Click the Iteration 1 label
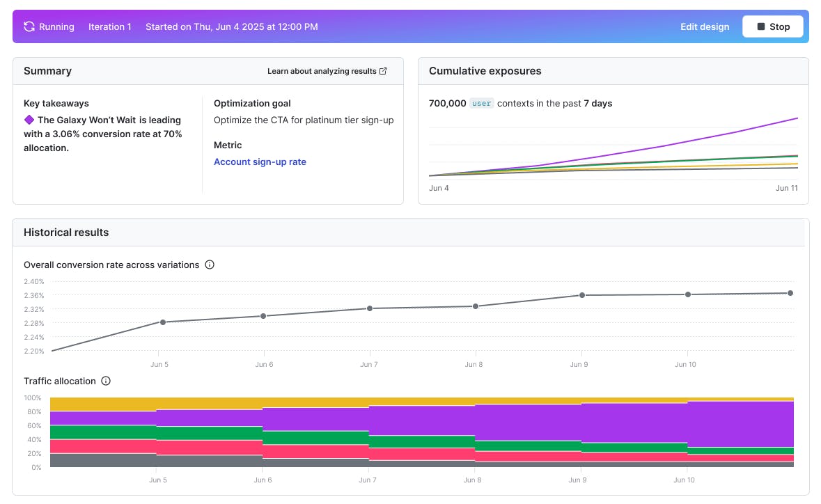821x504 pixels. pyautogui.click(x=110, y=26)
